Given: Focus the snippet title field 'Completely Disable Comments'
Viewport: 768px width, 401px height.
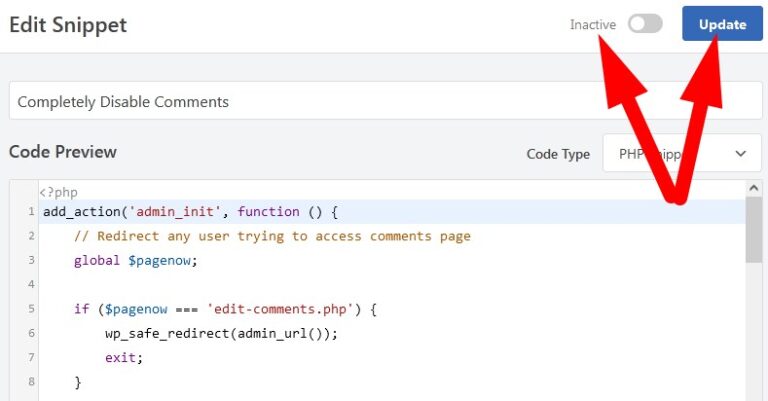Looking at the screenshot, I should pyautogui.click(x=385, y=102).
